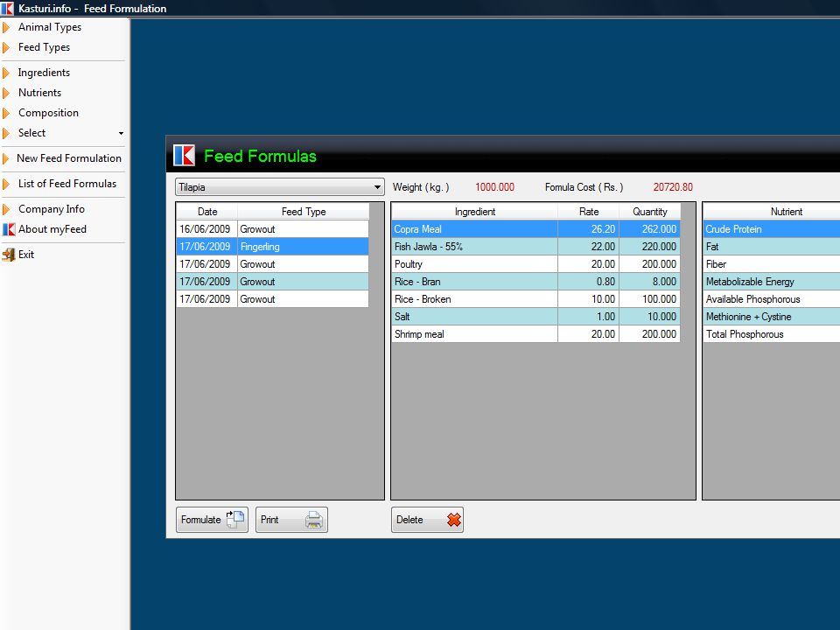Click the Delete button
The width and height of the screenshot is (840, 630).
point(427,520)
